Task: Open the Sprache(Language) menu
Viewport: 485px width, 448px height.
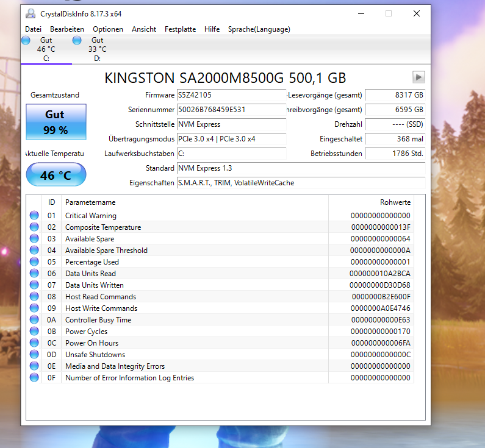Action: click(x=259, y=29)
